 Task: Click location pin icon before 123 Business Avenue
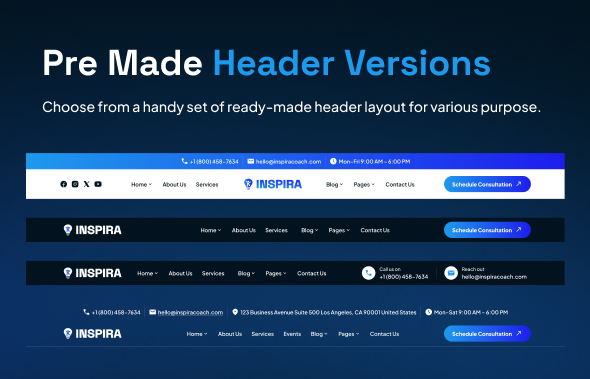pos(235,312)
